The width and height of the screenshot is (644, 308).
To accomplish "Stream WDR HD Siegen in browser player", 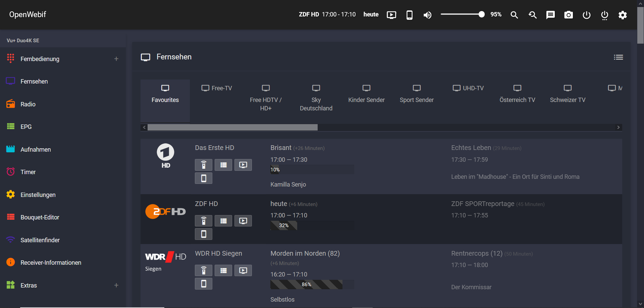I will coord(243,270).
